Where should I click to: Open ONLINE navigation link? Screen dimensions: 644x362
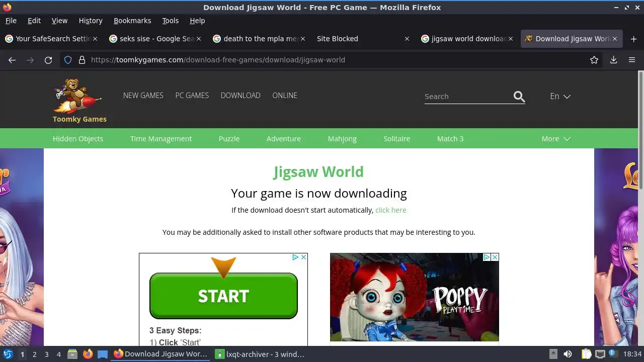(x=285, y=96)
